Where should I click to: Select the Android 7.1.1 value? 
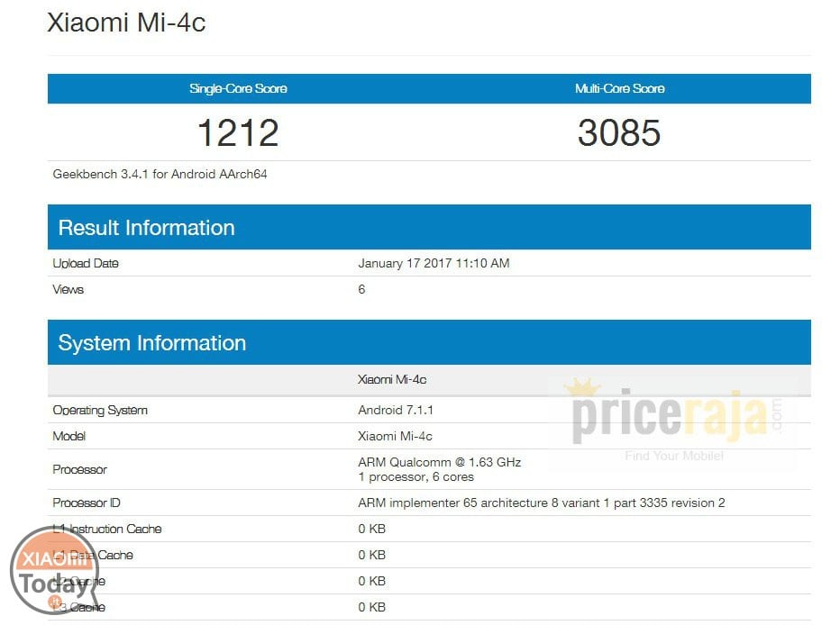pos(396,411)
